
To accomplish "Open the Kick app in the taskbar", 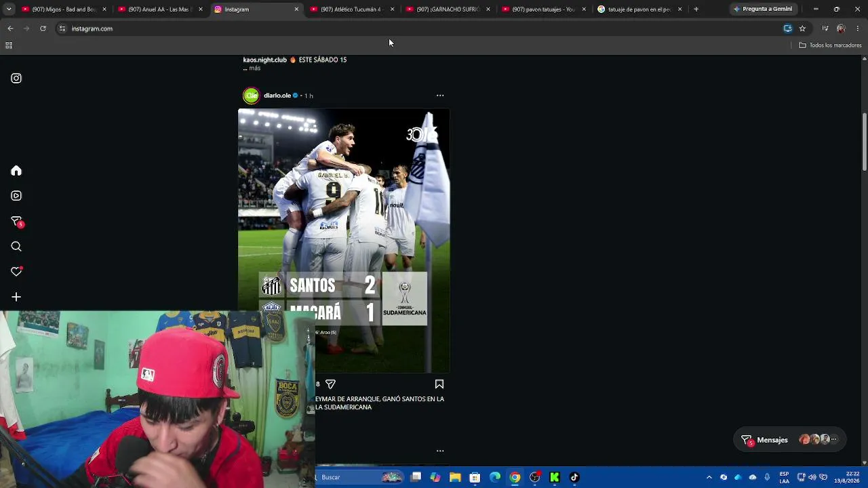I will (555, 477).
